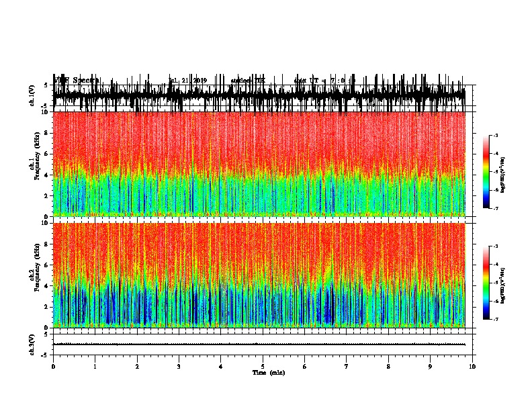Click the time axis tick label 1
Screen dimensions: 532x411
coord(95,367)
